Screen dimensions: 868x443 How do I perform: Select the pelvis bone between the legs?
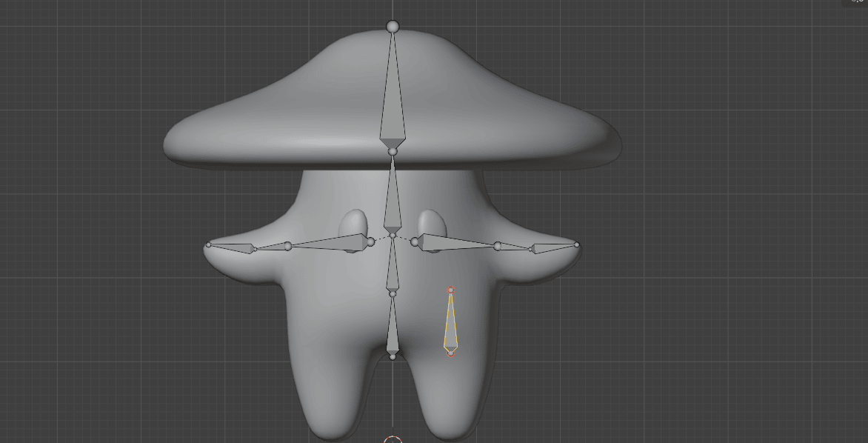tap(393, 330)
